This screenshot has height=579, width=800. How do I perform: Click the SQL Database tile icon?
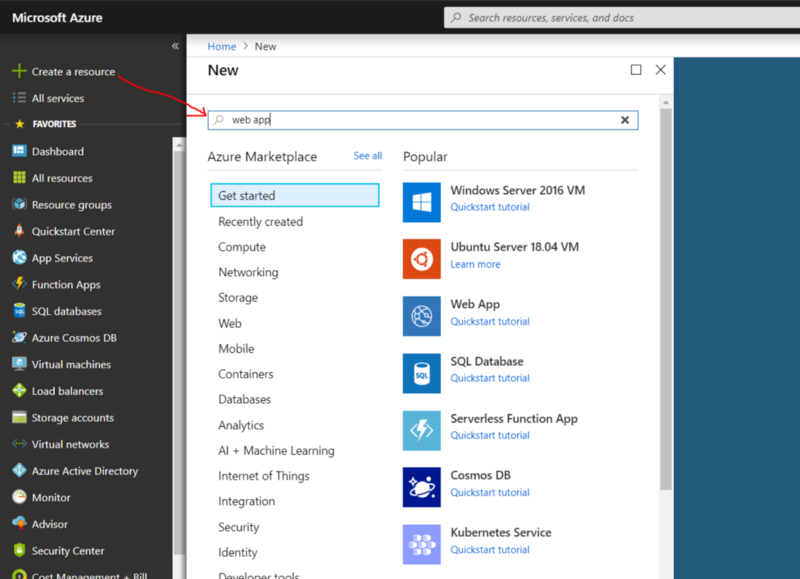pos(421,373)
